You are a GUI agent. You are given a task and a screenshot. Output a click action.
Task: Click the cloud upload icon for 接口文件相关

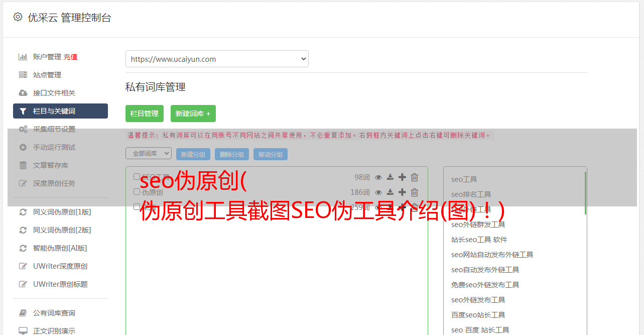coord(23,93)
